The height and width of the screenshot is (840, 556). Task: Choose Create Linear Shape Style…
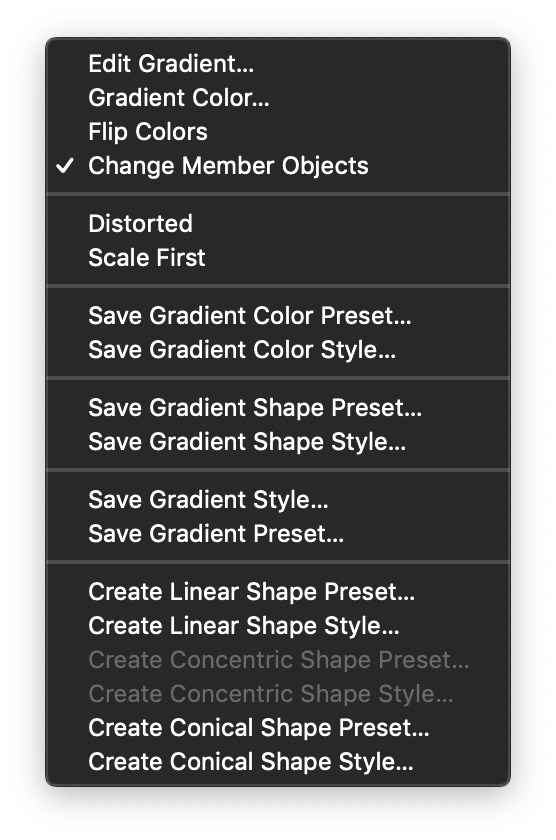click(278, 626)
